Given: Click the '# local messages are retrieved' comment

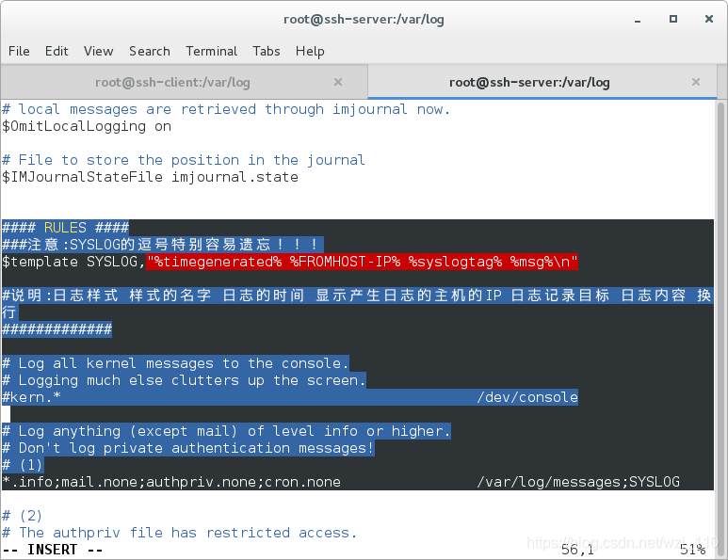Looking at the screenshot, I should (226, 109).
